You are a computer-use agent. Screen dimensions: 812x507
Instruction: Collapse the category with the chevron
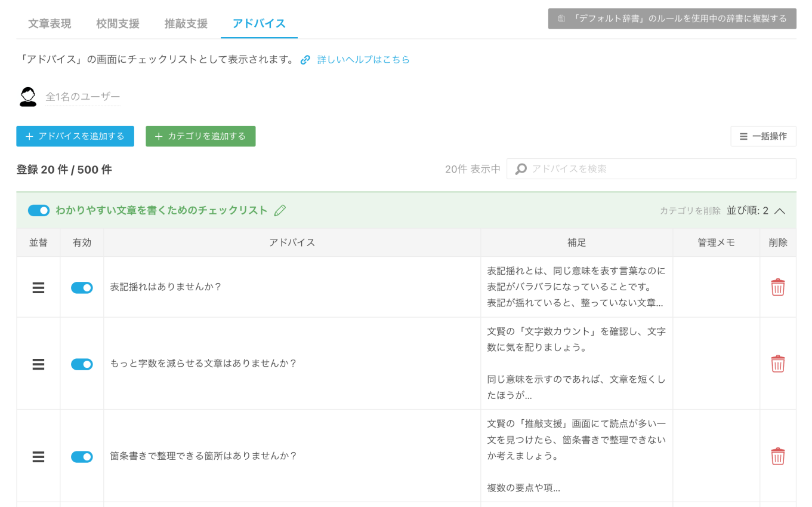click(x=780, y=211)
